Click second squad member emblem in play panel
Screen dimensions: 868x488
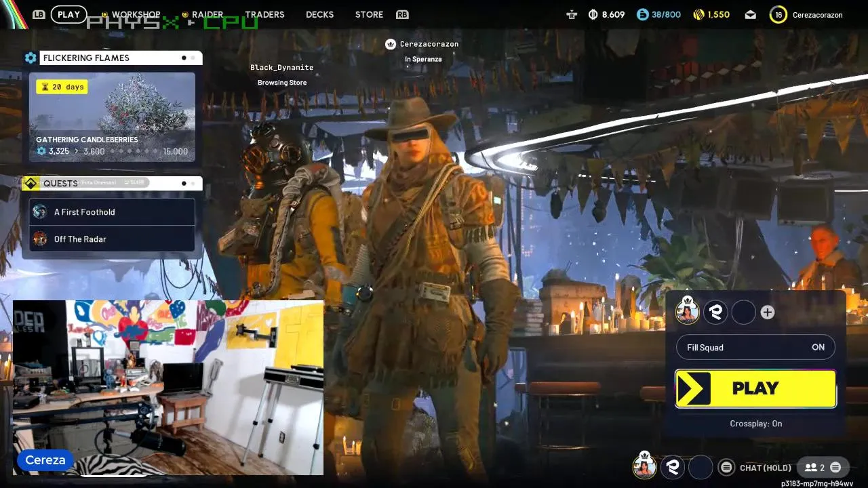(x=715, y=312)
